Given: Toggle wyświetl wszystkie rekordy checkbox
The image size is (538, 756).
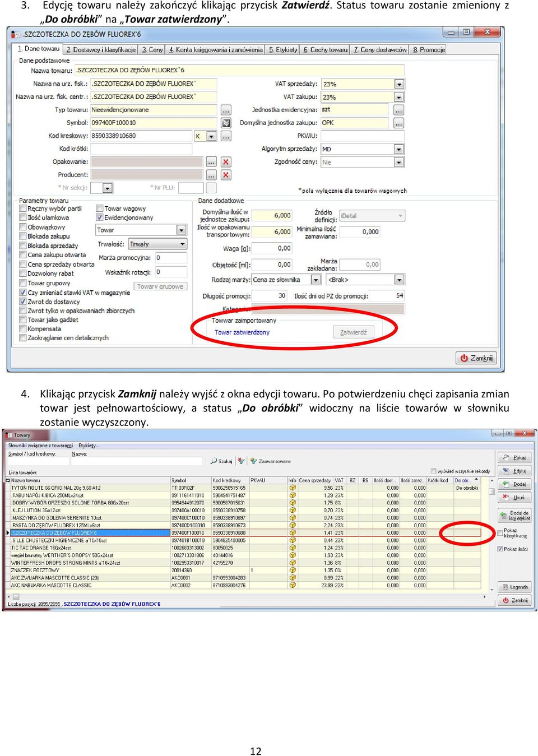Looking at the screenshot, I should (x=433, y=471).
